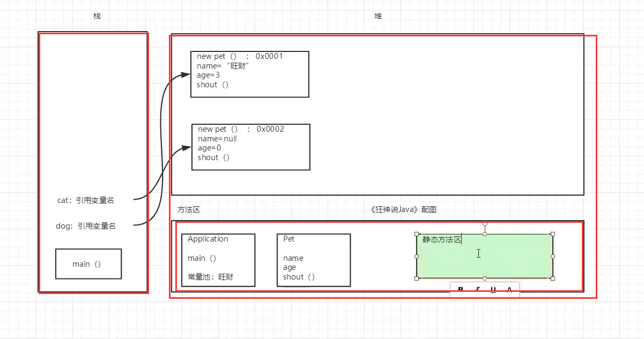Toggle bold in floating text toolbar
The image size is (644, 339).
(x=461, y=289)
